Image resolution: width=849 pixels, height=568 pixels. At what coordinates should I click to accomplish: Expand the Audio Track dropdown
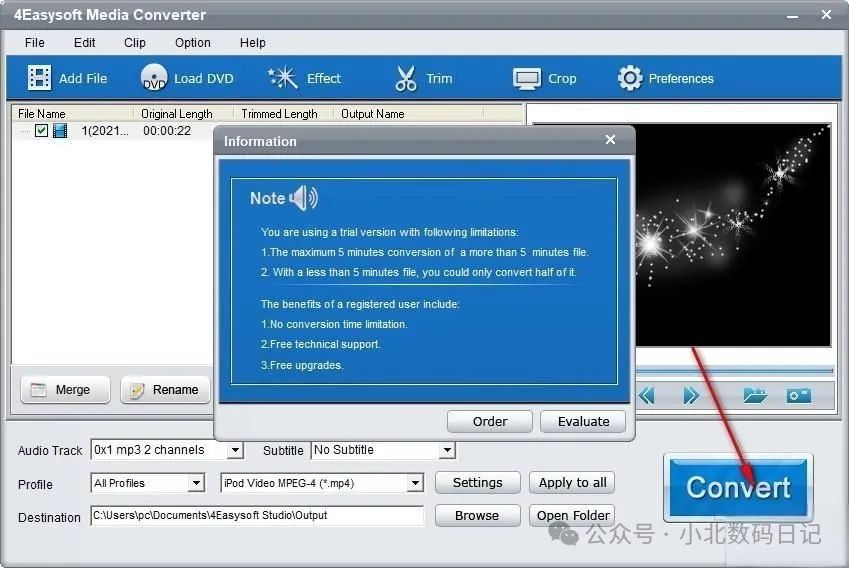pos(235,451)
